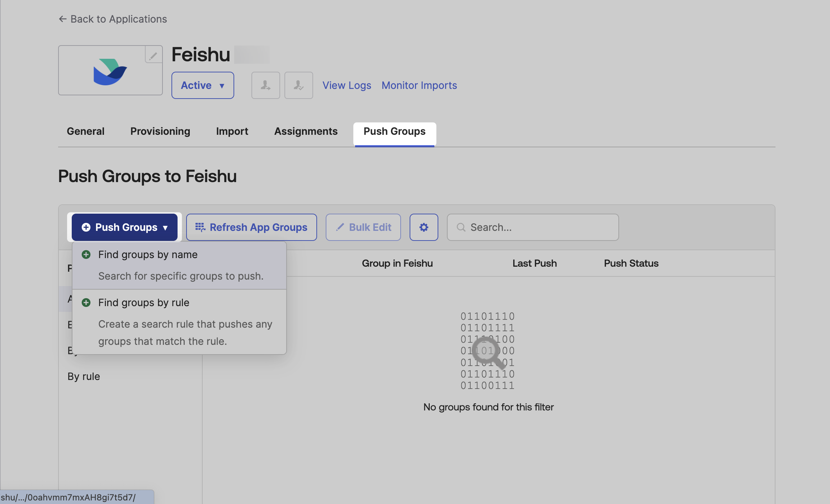This screenshot has height=504, width=830.
Task: Click the back arrow before Back to Applications
Action: [x=62, y=19]
